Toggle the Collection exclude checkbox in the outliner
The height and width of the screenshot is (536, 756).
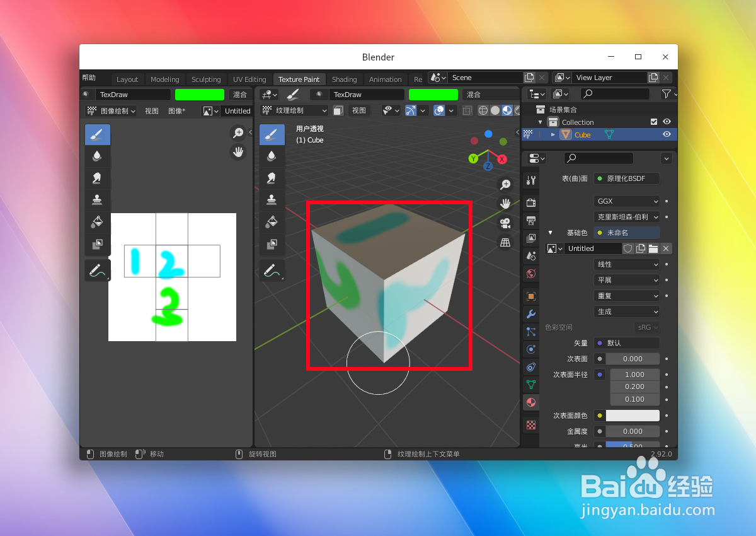click(654, 122)
